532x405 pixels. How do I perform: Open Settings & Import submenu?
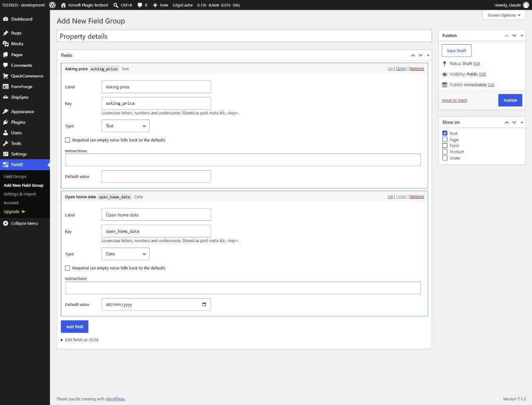(x=20, y=194)
